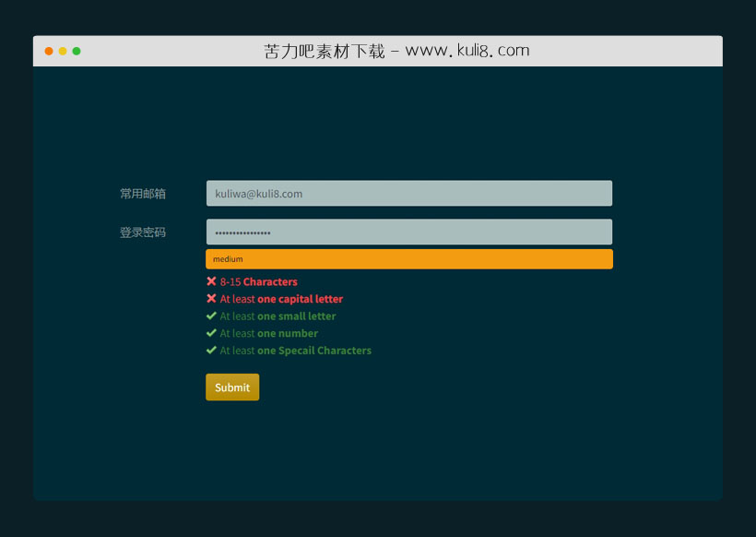756x537 pixels.
Task: Click the orange medium password strength bar
Action: tap(408, 259)
